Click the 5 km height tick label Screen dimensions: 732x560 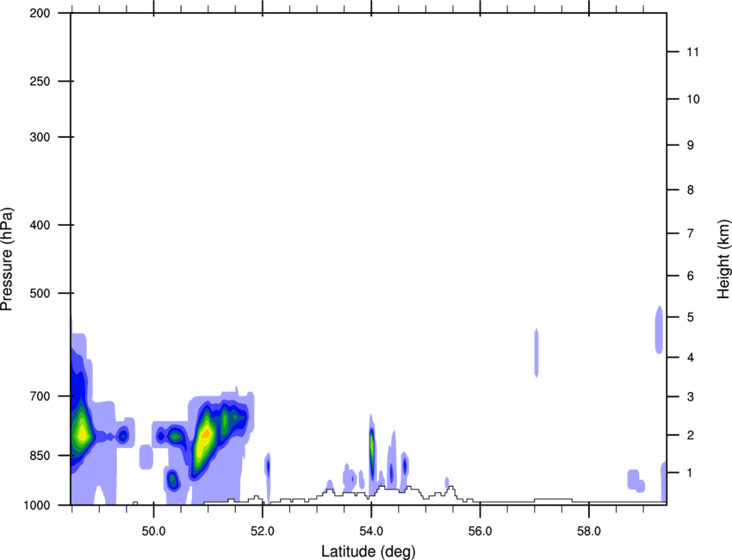click(x=691, y=317)
